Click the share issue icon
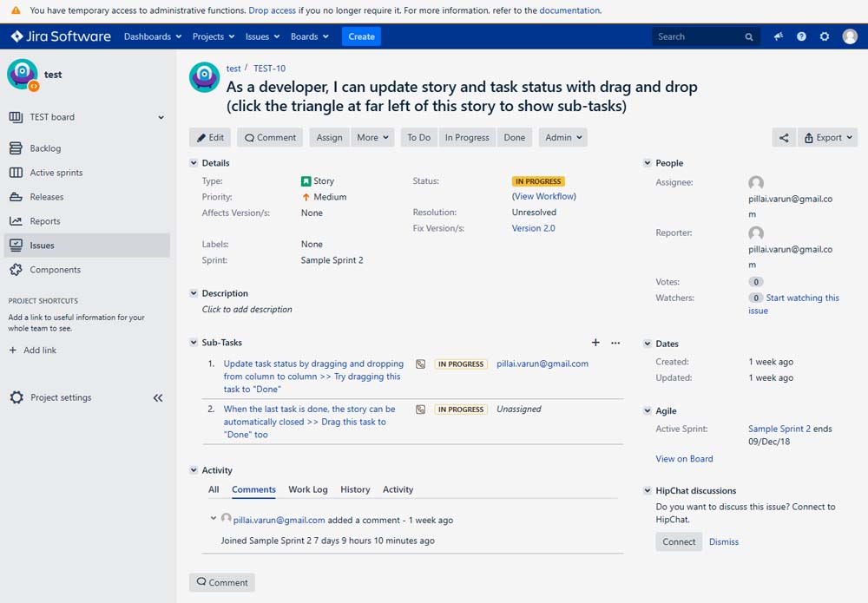The image size is (868, 603). pos(784,138)
